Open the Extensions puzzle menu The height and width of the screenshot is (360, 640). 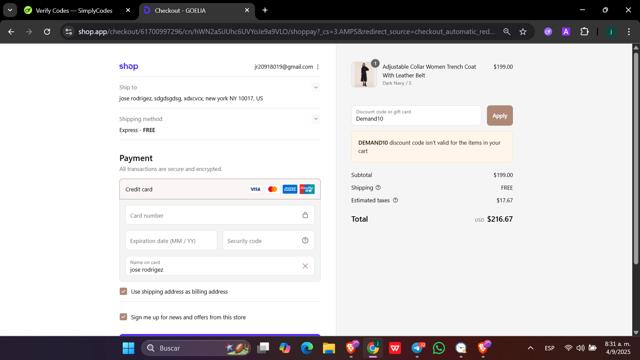[x=584, y=31]
